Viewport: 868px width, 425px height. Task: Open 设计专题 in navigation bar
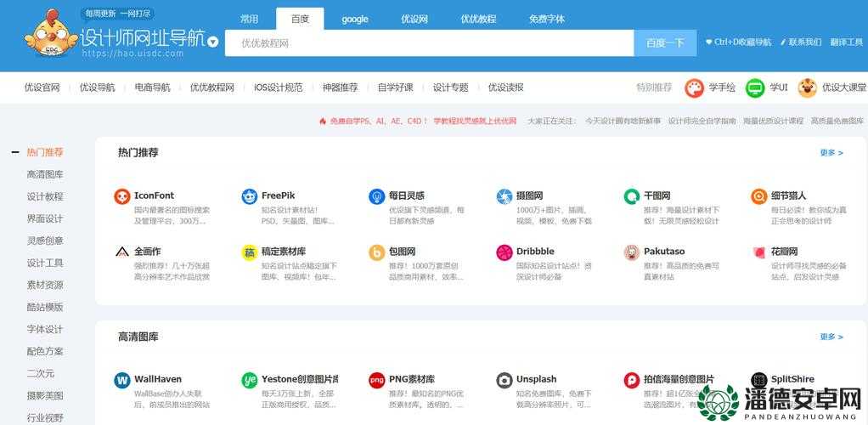pos(451,88)
